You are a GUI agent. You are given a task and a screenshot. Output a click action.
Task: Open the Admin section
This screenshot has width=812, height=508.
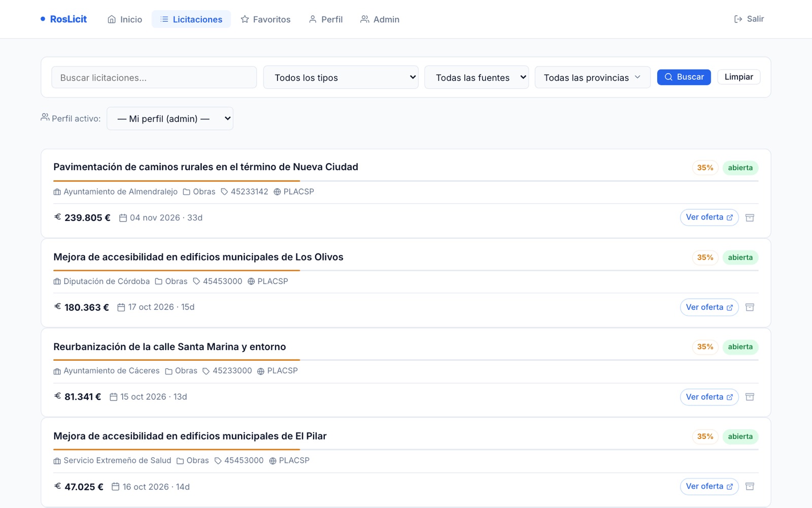[x=380, y=19]
